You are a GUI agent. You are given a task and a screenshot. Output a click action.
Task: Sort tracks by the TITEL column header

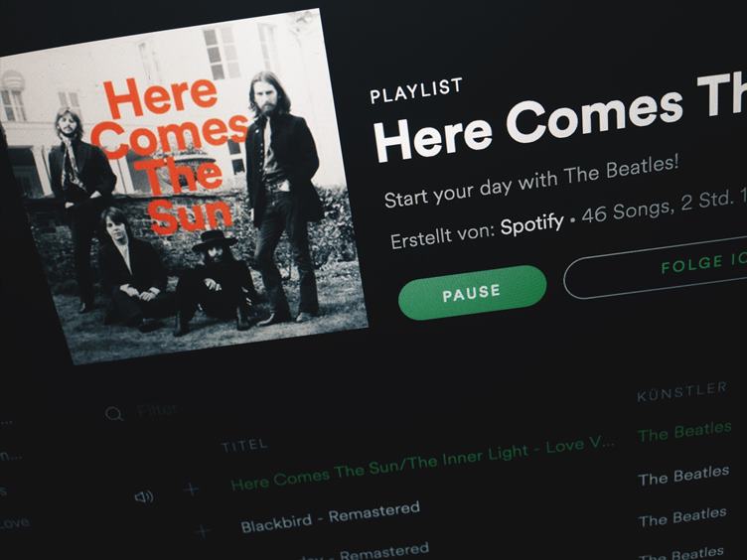pos(244,446)
